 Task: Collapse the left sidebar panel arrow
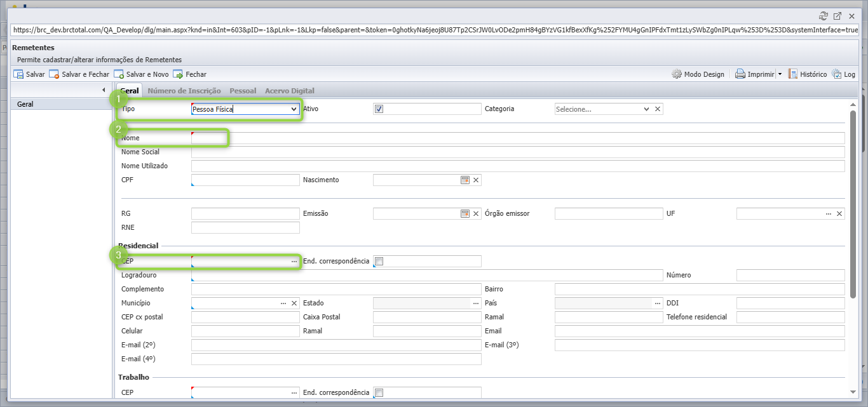pyautogui.click(x=104, y=90)
